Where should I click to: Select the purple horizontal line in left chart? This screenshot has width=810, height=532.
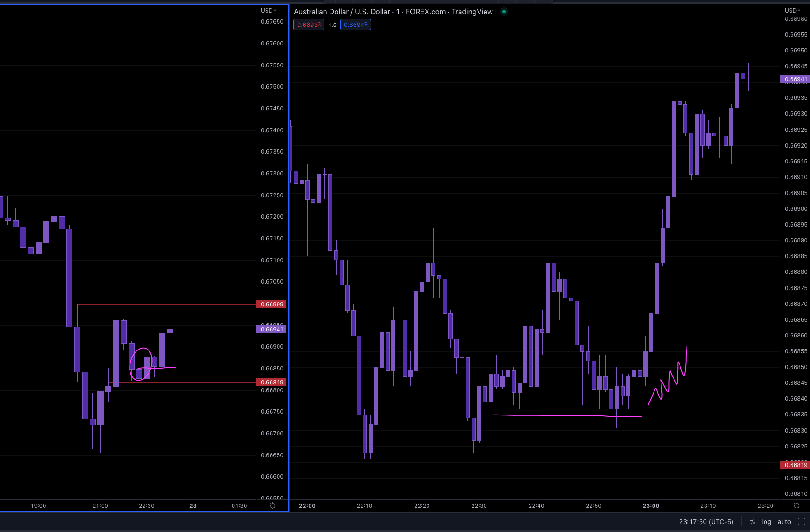tap(159, 273)
